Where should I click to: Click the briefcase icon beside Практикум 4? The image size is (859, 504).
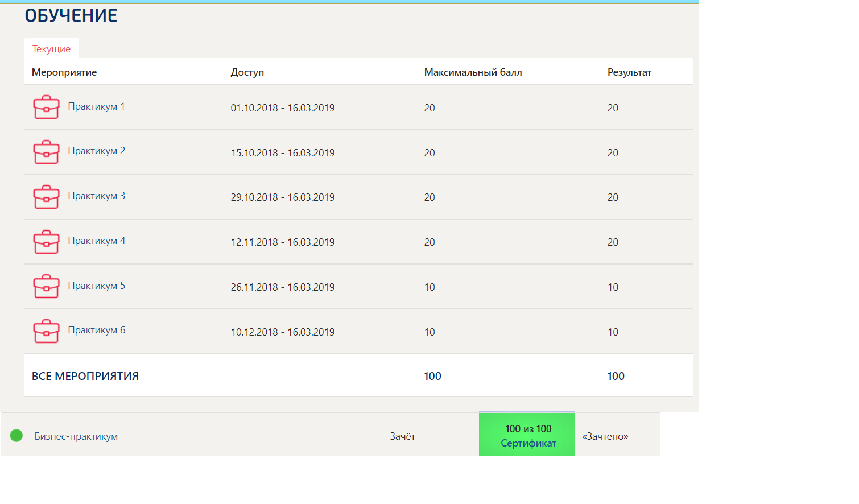46,242
